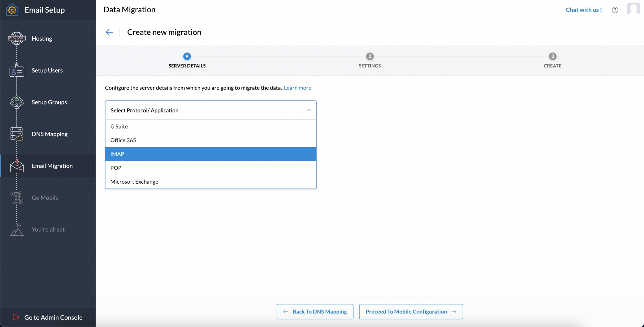Click the DNS Mapping server icon

(x=16, y=134)
